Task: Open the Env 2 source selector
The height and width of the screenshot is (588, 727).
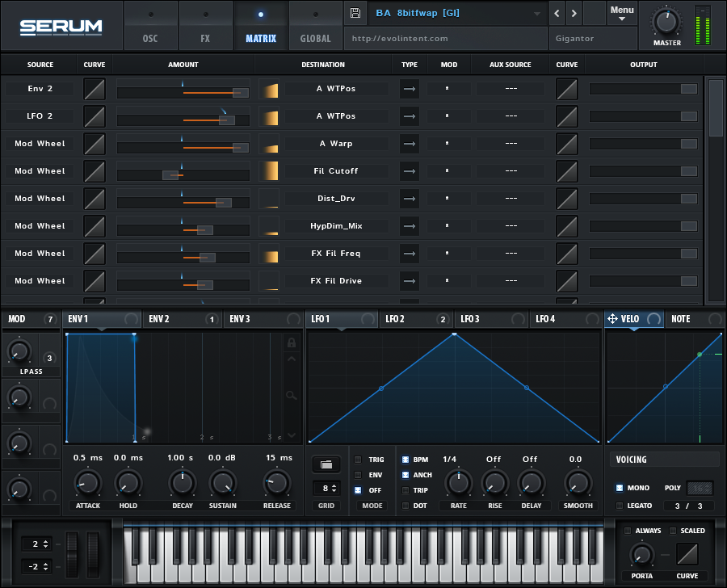Action: [x=40, y=89]
